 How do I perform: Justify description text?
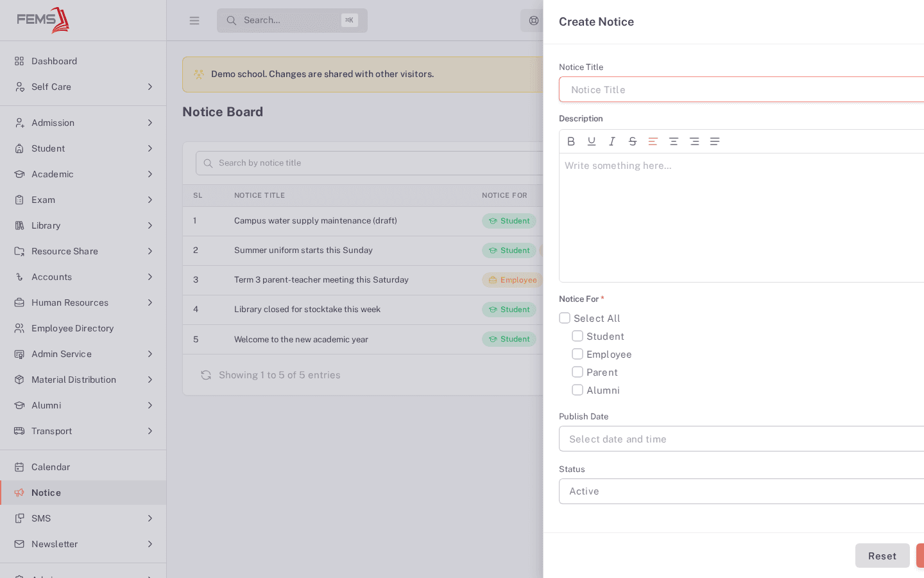coord(715,141)
